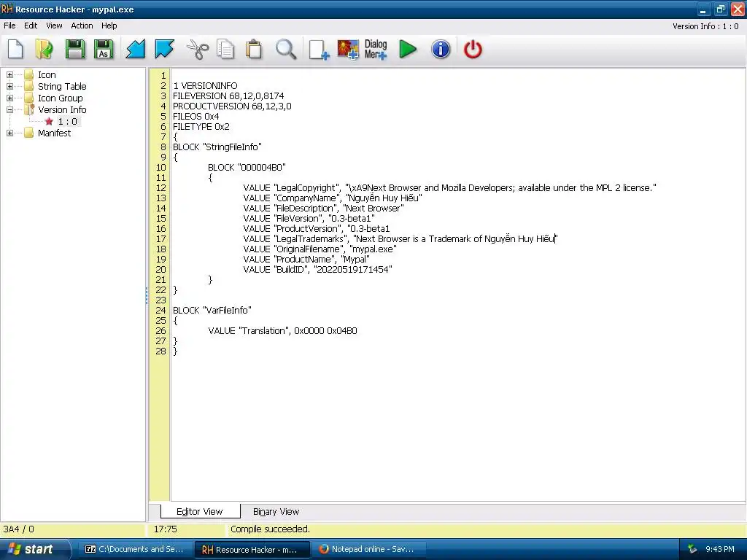Click the panel splitter grip handle
Image resolution: width=747 pixels, height=560 pixels.
[146, 295]
